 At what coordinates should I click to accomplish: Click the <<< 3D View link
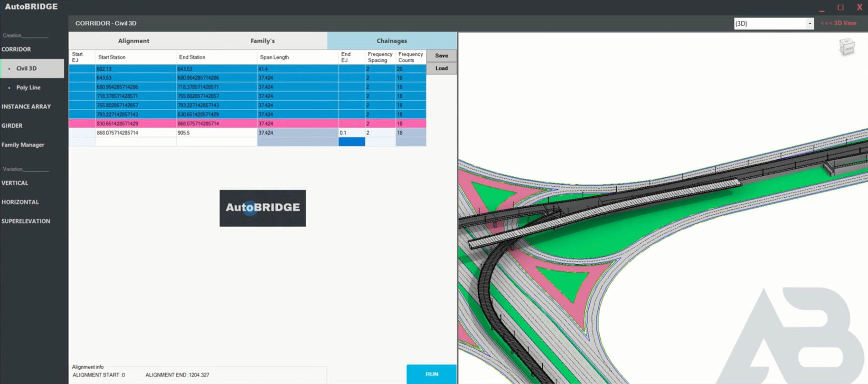pyautogui.click(x=839, y=23)
